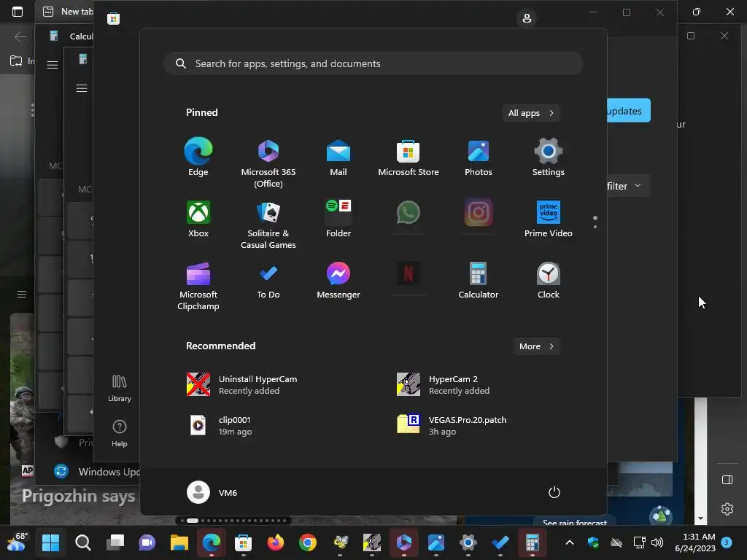Open the bee app on taskbar
This screenshot has width=747, height=560.
pos(340,542)
